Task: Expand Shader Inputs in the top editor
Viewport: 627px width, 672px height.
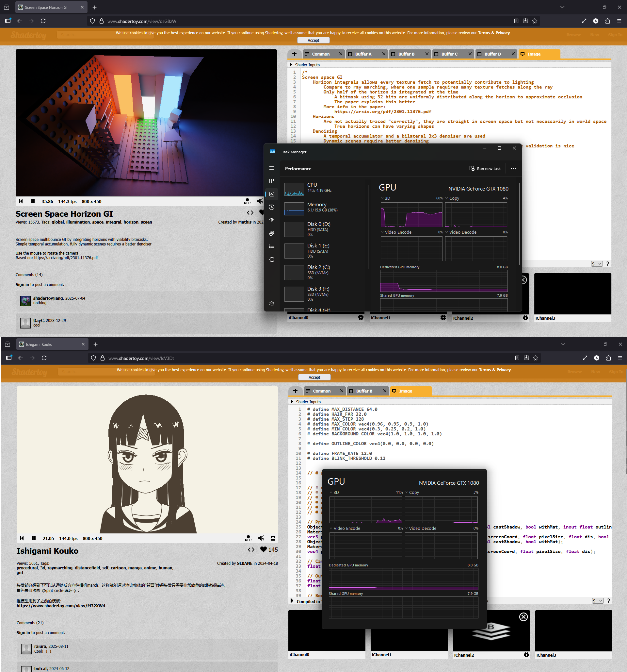Action: click(291, 65)
